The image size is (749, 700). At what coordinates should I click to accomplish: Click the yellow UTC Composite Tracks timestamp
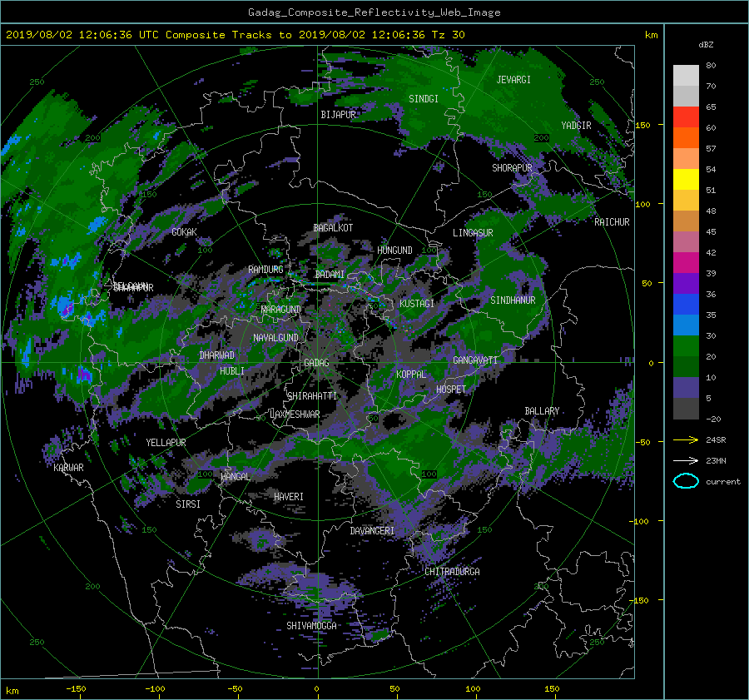(235, 35)
